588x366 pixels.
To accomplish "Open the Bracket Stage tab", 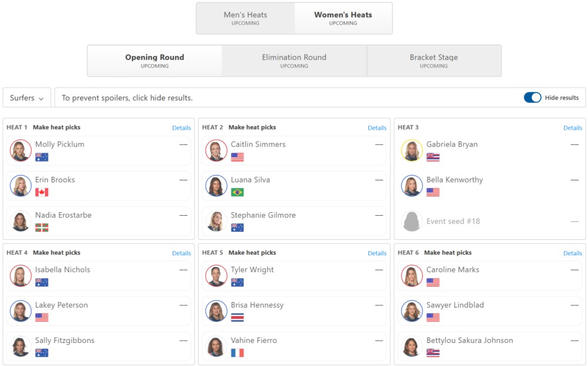I will pyautogui.click(x=434, y=61).
